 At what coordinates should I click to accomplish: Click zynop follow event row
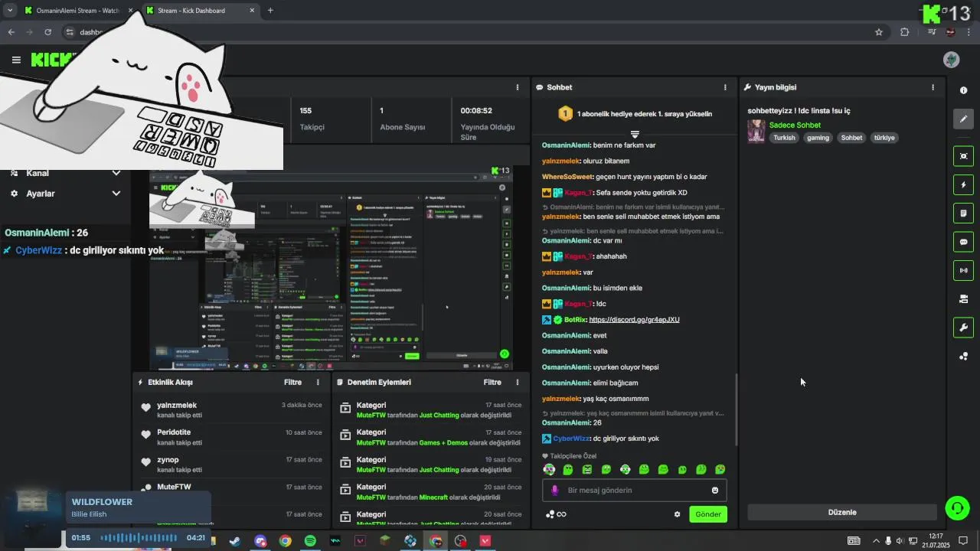point(231,465)
